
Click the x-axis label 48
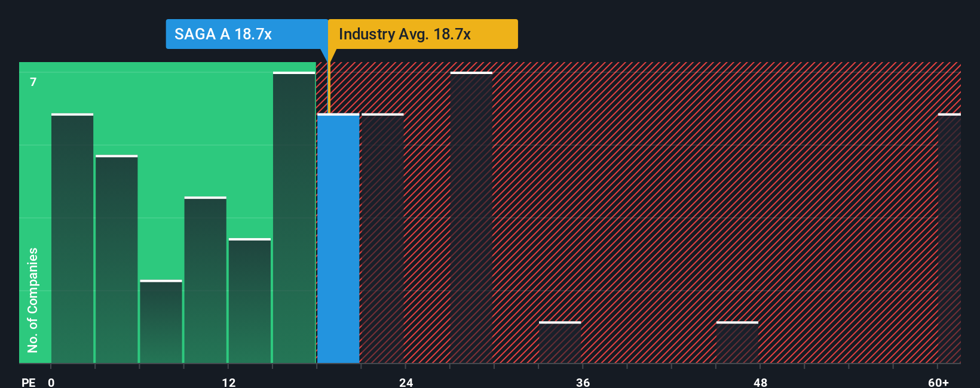760,382
